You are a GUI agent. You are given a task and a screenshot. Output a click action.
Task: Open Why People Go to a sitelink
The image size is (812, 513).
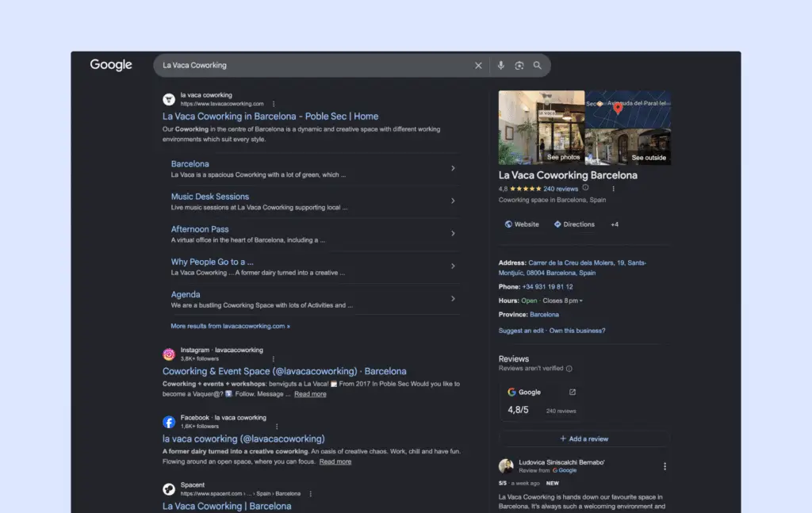(213, 262)
